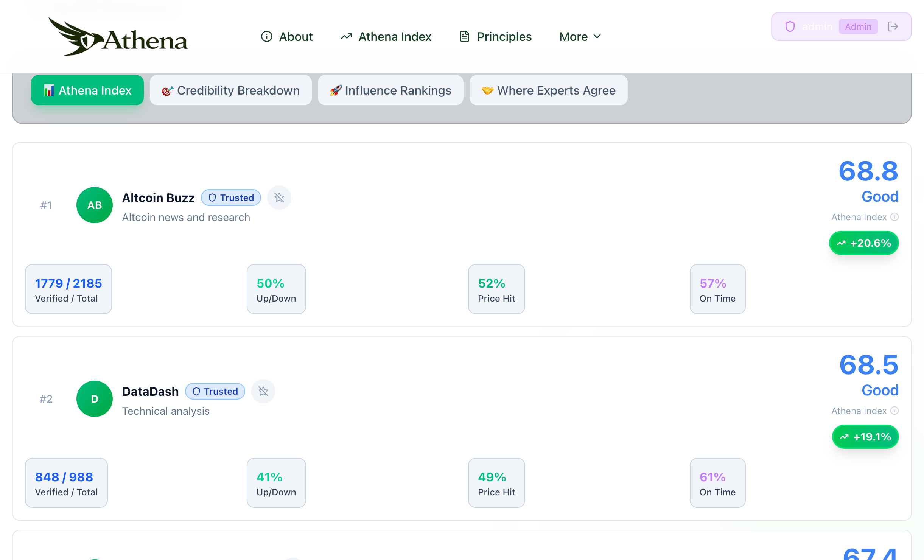Image resolution: width=924 pixels, height=560 pixels.
Task: Click the Admin role badge
Action: pos(858,26)
